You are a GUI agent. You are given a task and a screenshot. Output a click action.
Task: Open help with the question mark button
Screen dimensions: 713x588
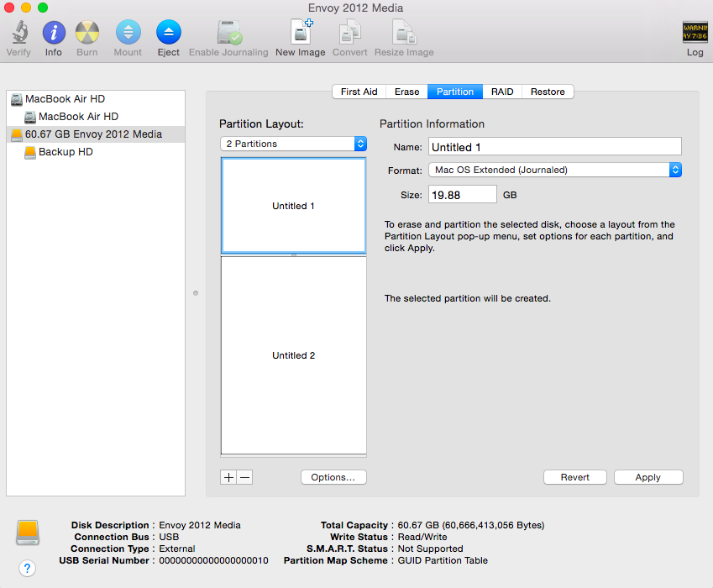click(x=27, y=568)
